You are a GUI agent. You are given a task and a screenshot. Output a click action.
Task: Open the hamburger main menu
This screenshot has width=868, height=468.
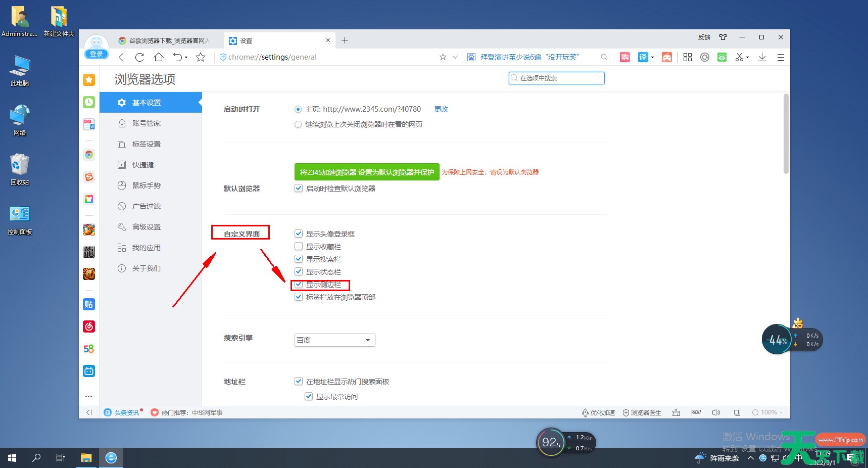(781, 57)
